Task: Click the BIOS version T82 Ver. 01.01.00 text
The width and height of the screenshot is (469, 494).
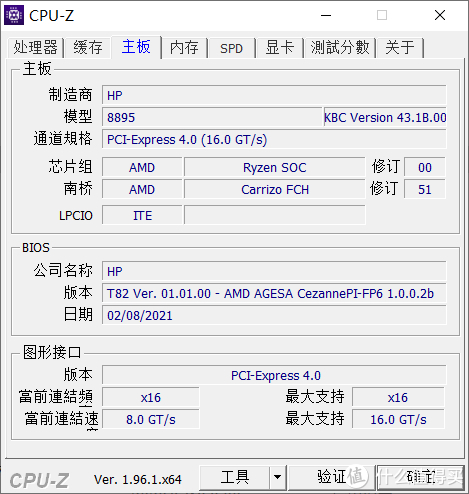Action: point(274,293)
